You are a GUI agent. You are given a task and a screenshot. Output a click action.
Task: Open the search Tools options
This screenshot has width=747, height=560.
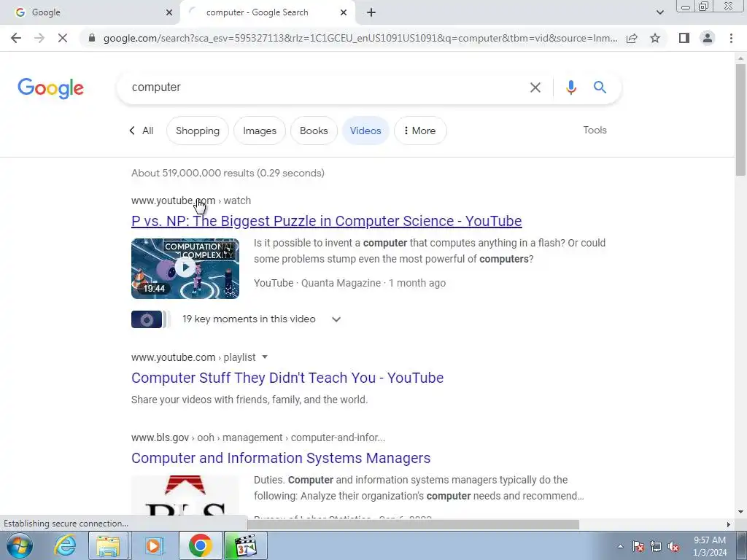click(595, 130)
